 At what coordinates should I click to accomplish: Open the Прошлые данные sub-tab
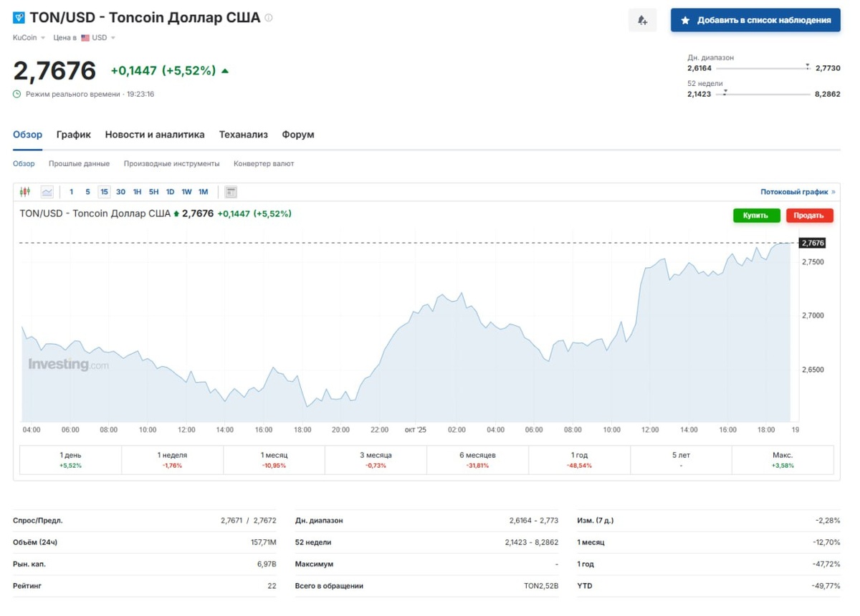tap(79, 164)
